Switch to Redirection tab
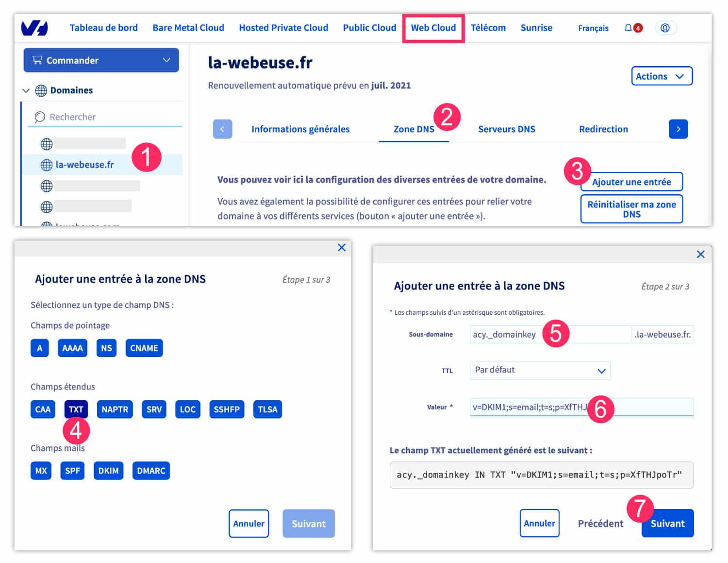 point(603,129)
